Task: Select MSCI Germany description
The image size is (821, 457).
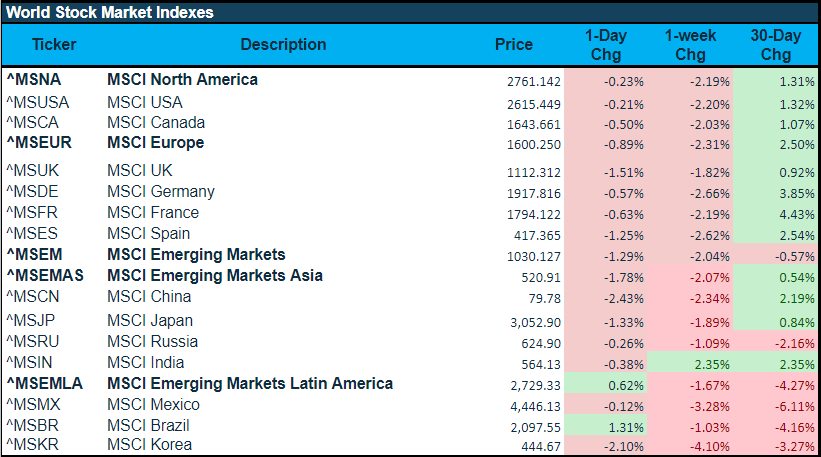Action: (161, 192)
